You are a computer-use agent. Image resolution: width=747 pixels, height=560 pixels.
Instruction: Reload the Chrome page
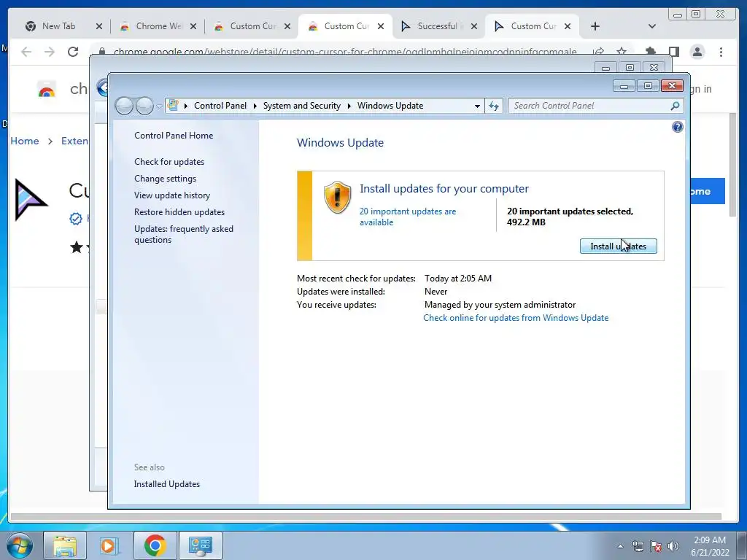point(73,52)
